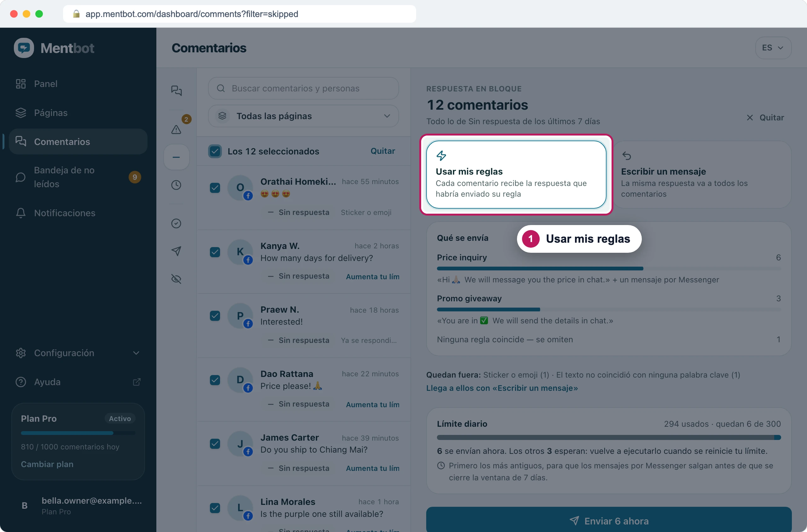The width and height of the screenshot is (807, 532).
Task: Uncheck Orathai Homeki comment checkbox
Action: pos(215,188)
